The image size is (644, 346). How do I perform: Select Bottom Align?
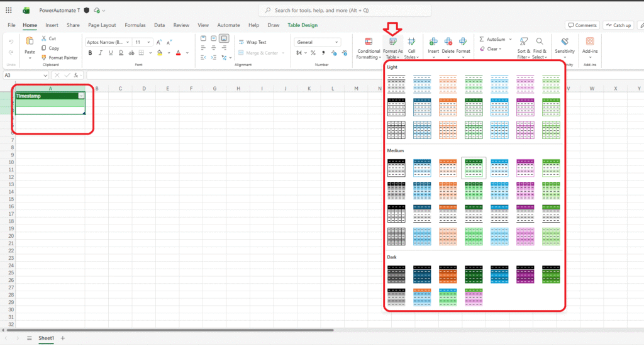pyautogui.click(x=224, y=38)
